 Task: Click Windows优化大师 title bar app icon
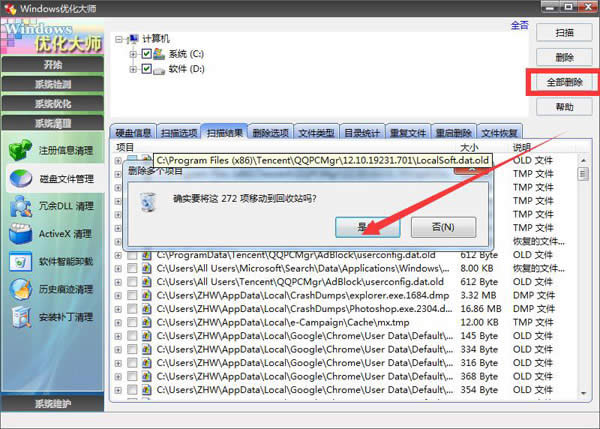click(10, 8)
